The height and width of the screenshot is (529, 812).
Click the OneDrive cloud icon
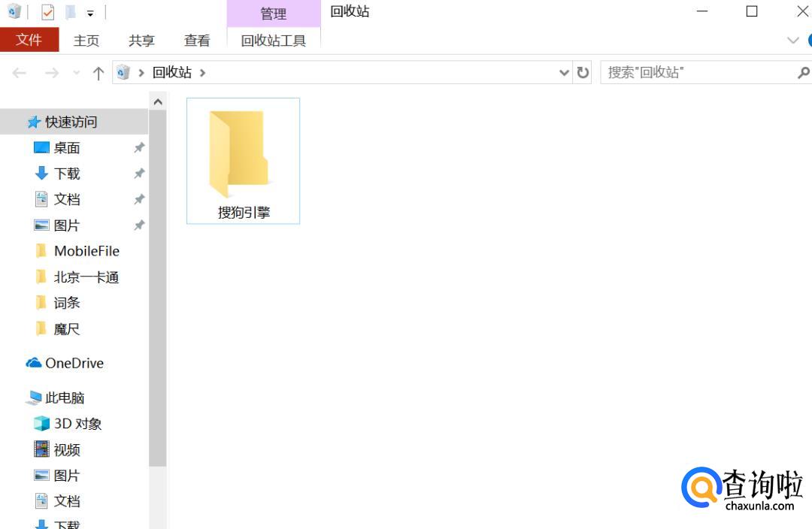coord(34,363)
